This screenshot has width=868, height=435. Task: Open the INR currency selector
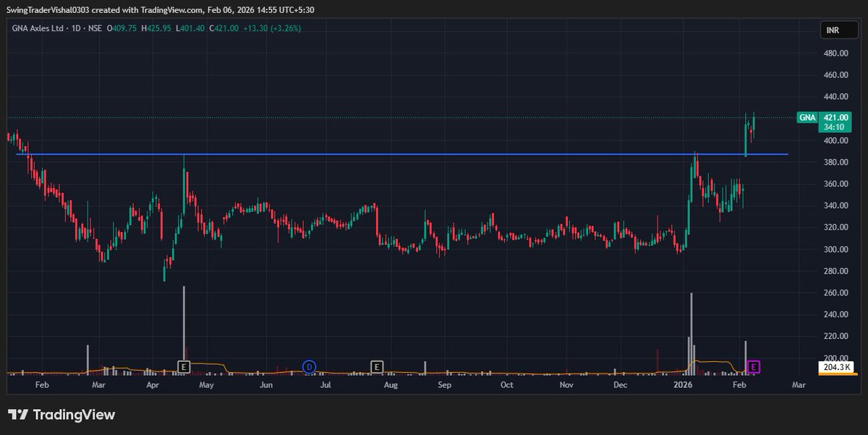[x=838, y=30]
